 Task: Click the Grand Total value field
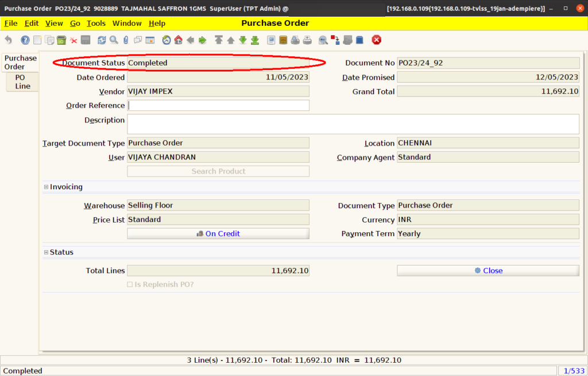tap(488, 91)
